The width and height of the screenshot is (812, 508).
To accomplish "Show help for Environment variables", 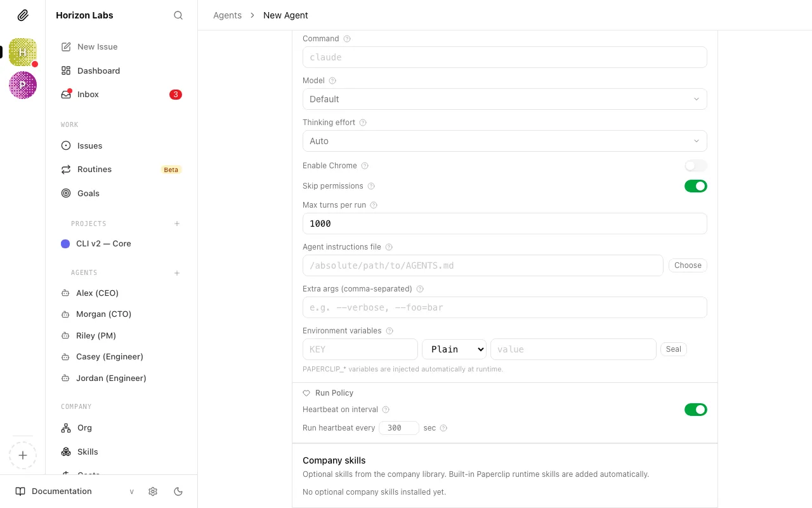I will coord(390,331).
